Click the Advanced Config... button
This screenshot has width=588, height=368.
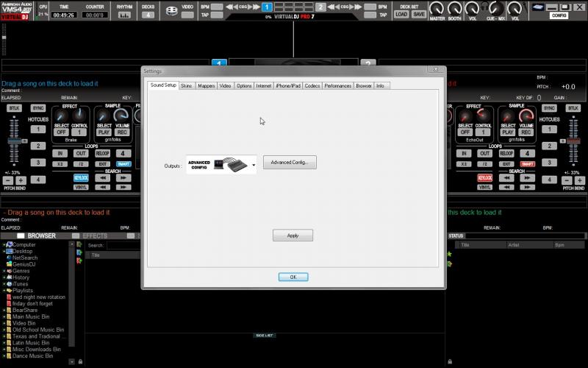click(x=290, y=162)
